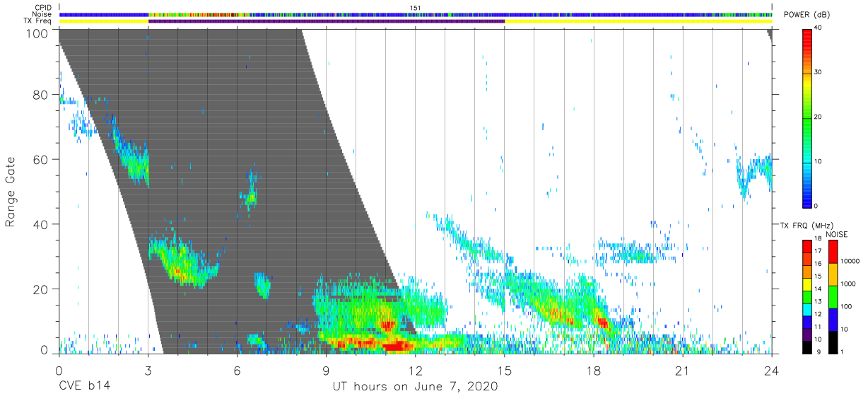The width and height of the screenshot is (868, 401).
Task: Click the CPID value '151'
Action: tap(416, 7)
